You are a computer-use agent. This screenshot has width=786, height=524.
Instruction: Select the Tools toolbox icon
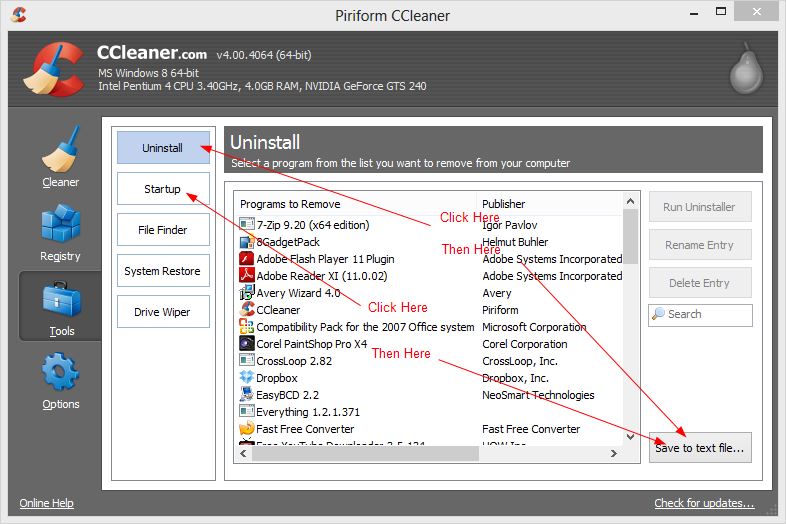pyautogui.click(x=61, y=300)
